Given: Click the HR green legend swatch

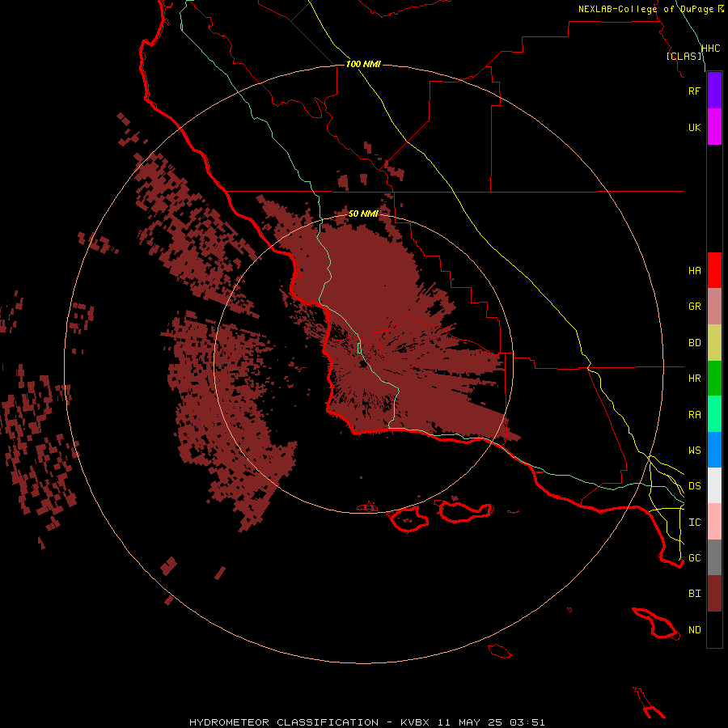Looking at the screenshot, I should pos(714,379).
